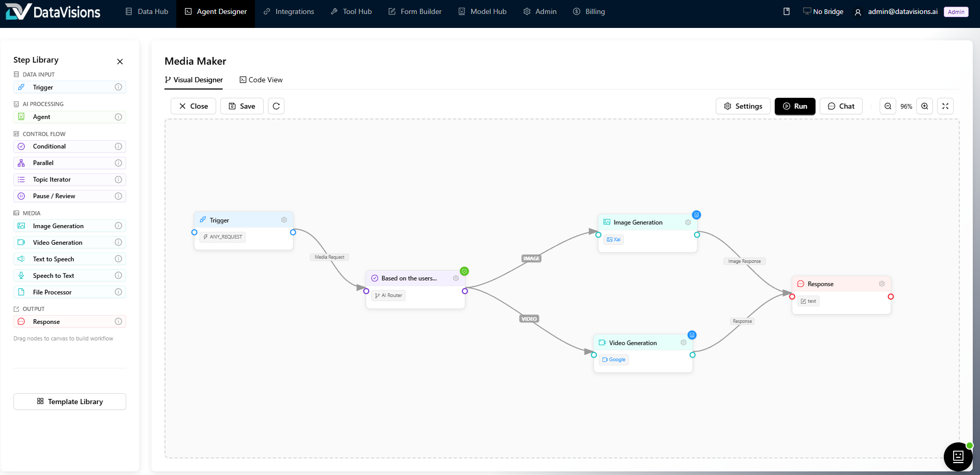
Task: Zoom in the canvas
Action: click(925, 106)
